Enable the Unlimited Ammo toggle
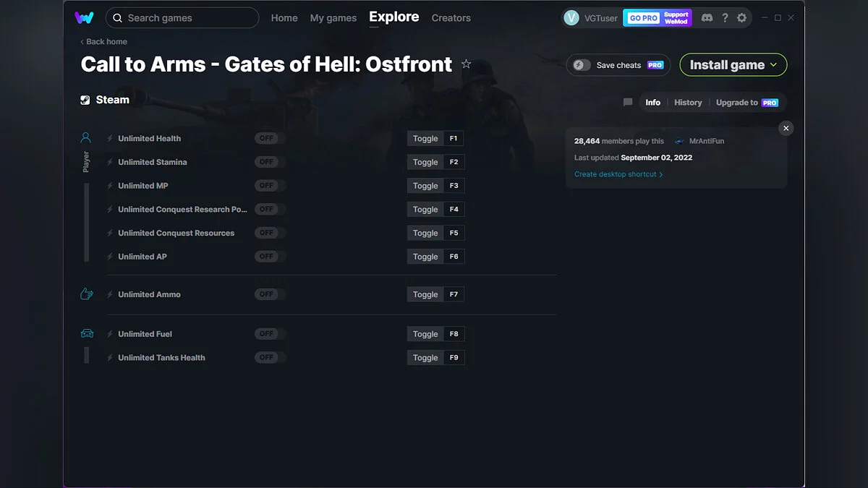This screenshot has width=868, height=488. (x=270, y=294)
